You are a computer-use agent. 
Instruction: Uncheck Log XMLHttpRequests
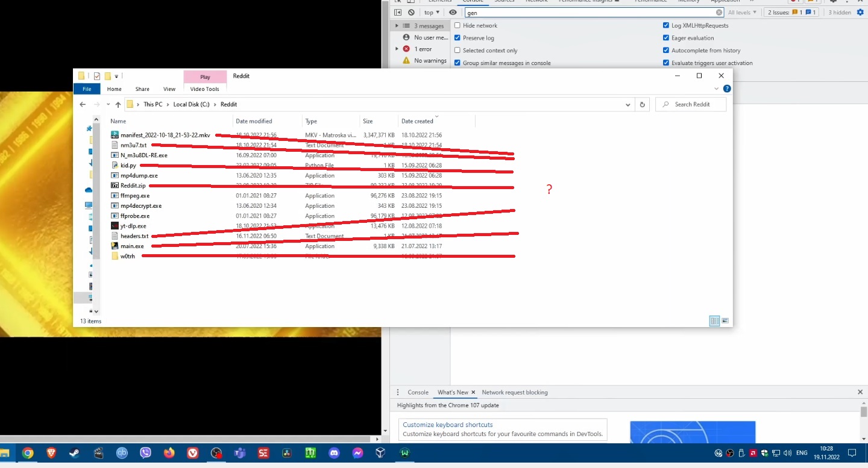(666, 25)
